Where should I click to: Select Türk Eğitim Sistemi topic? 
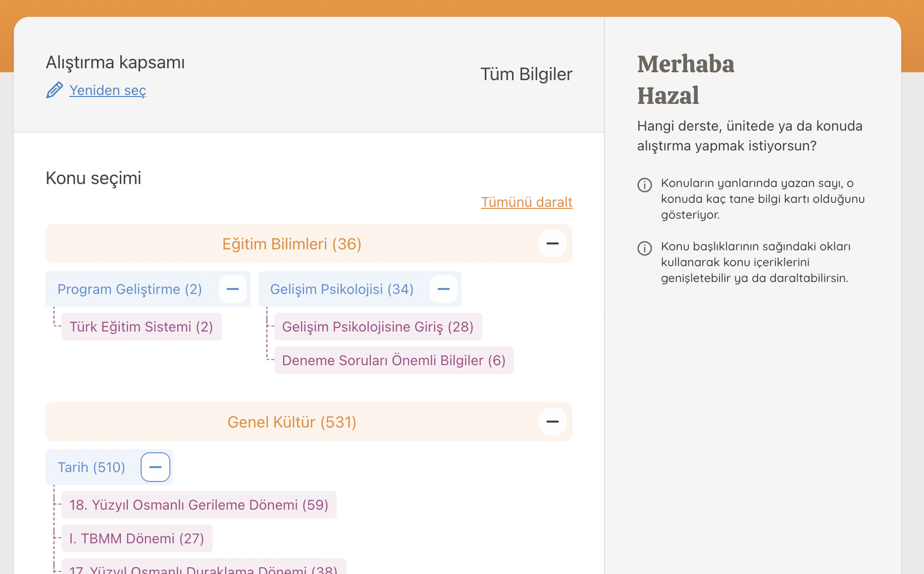(141, 327)
